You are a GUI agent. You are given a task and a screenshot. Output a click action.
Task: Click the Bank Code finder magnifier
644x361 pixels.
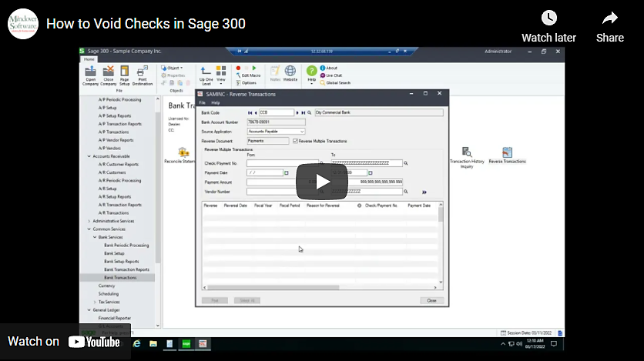pyautogui.click(x=310, y=113)
